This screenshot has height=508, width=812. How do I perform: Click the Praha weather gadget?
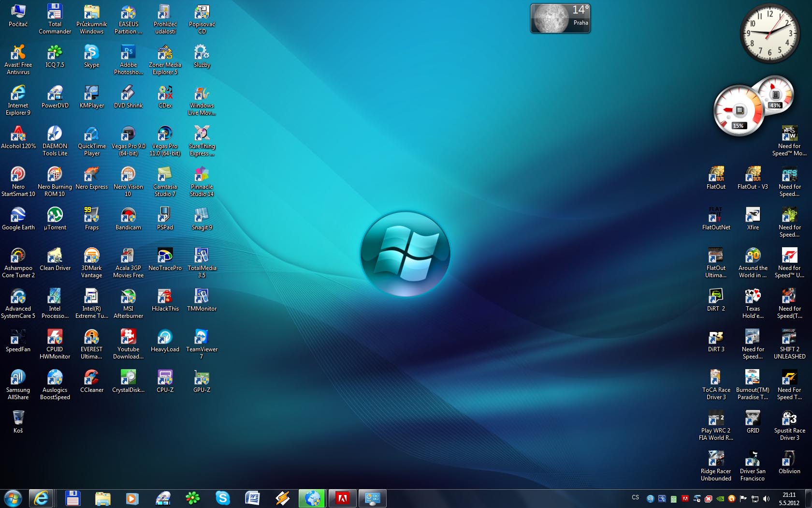click(x=560, y=19)
